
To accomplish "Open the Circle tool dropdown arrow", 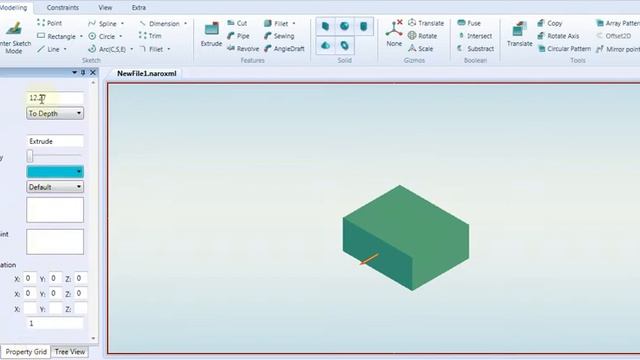I will pyautogui.click(x=120, y=36).
